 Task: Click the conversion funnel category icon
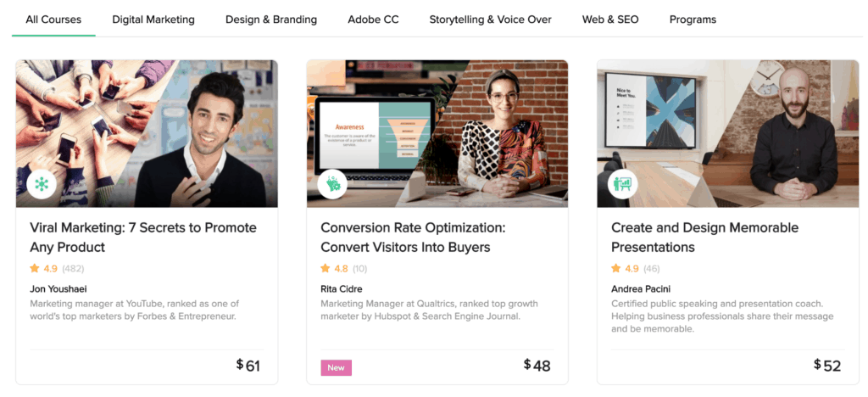click(332, 183)
